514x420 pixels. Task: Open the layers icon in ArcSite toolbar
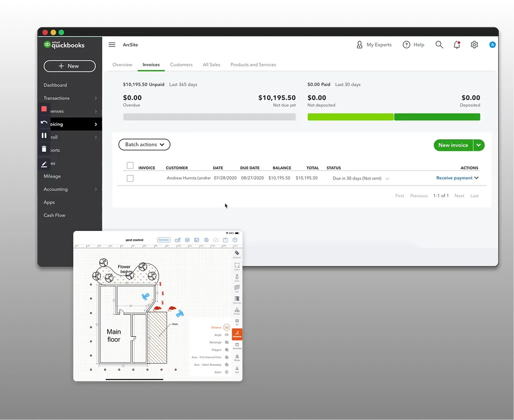pos(187,240)
